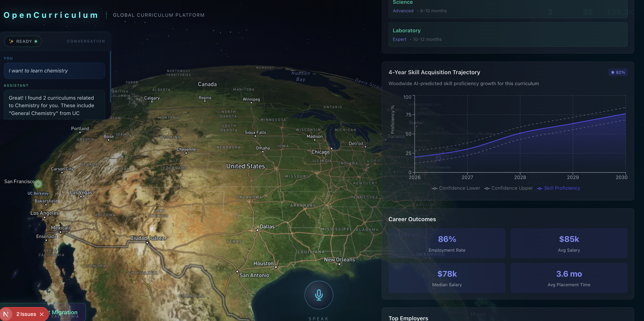
Task: Open the 2 Issues error indicator
Action: pos(26,314)
